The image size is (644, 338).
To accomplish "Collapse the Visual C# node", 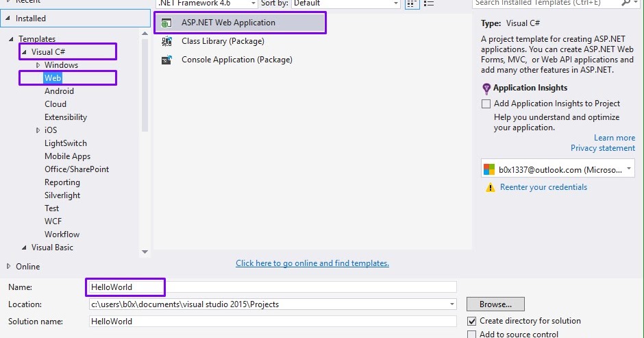I will tap(24, 52).
